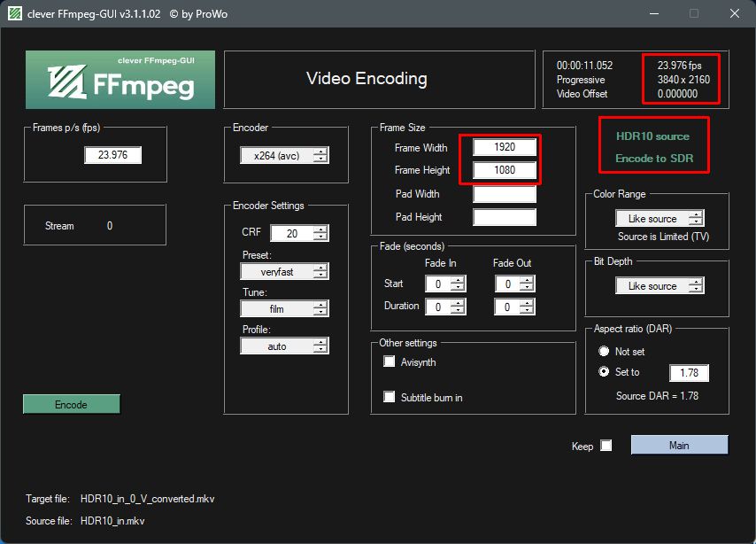Enable the Keep checkbox
756x544 pixels.
(x=606, y=446)
